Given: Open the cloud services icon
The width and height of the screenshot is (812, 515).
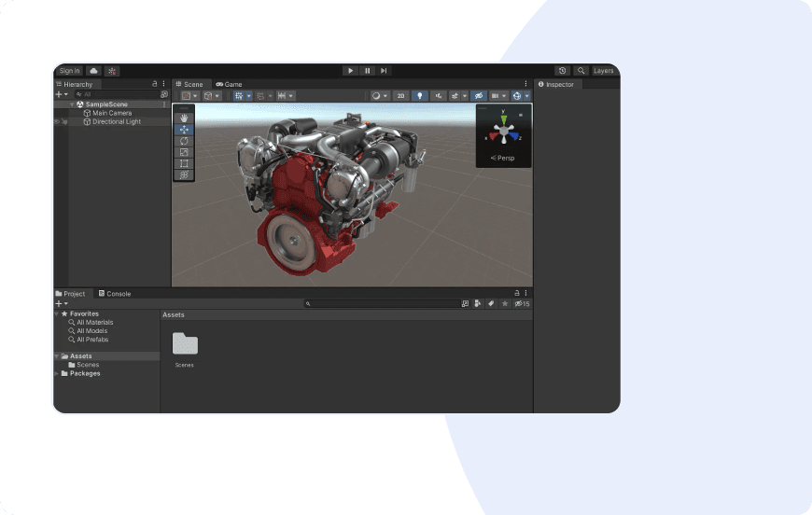Looking at the screenshot, I should tap(93, 71).
